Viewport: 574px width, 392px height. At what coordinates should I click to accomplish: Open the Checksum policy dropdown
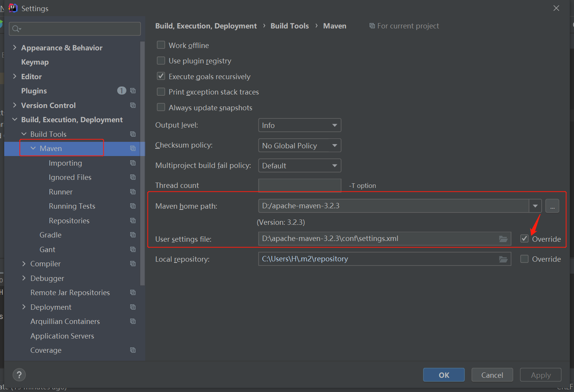pos(300,146)
